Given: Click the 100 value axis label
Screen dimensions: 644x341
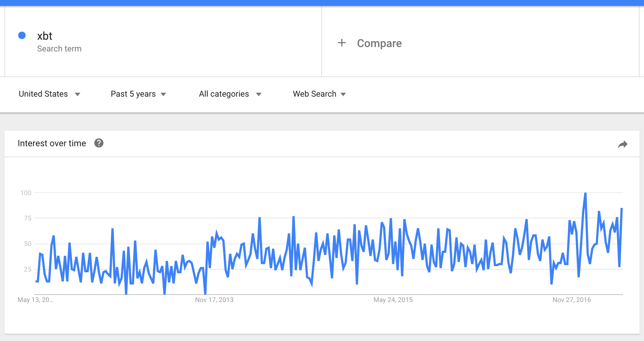Looking at the screenshot, I should (26, 193).
